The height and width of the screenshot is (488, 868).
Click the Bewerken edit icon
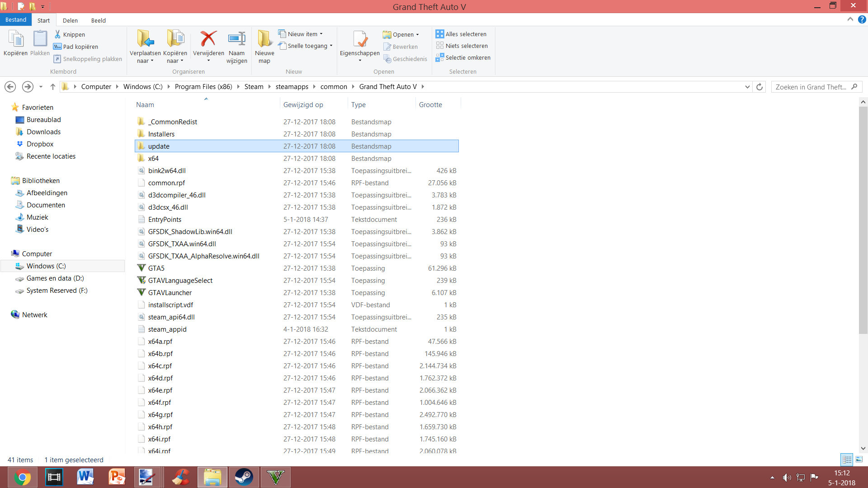point(387,47)
